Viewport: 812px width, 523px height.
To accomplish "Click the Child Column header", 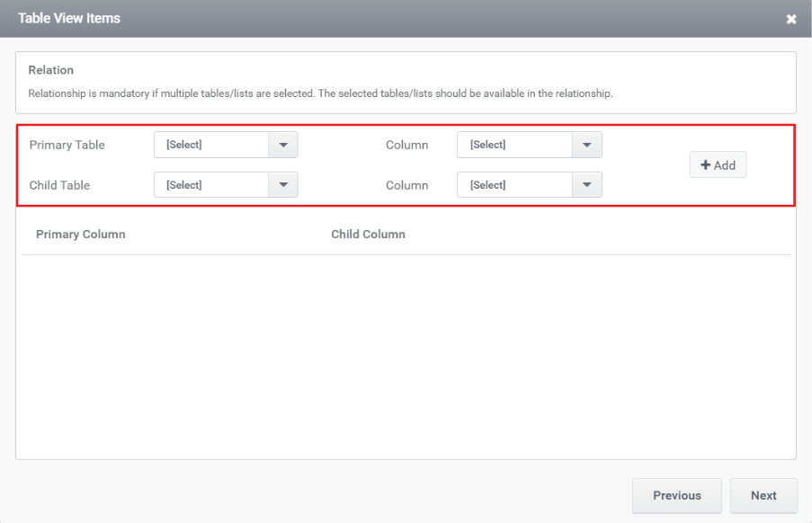I will pyautogui.click(x=368, y=235).
